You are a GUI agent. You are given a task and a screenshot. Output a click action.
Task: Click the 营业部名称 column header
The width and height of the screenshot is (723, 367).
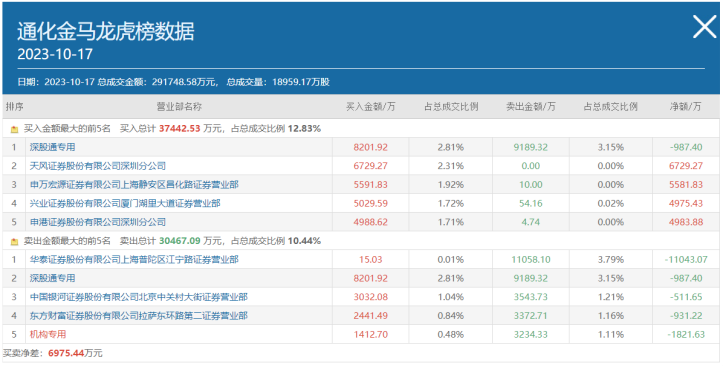pyautogui.click(x=179, y=107)
